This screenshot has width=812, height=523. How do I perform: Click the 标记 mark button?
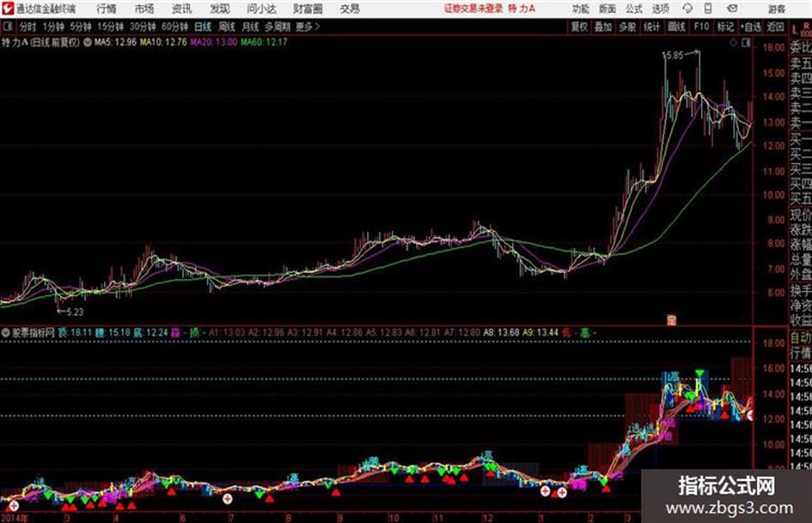tap(725, 27)
